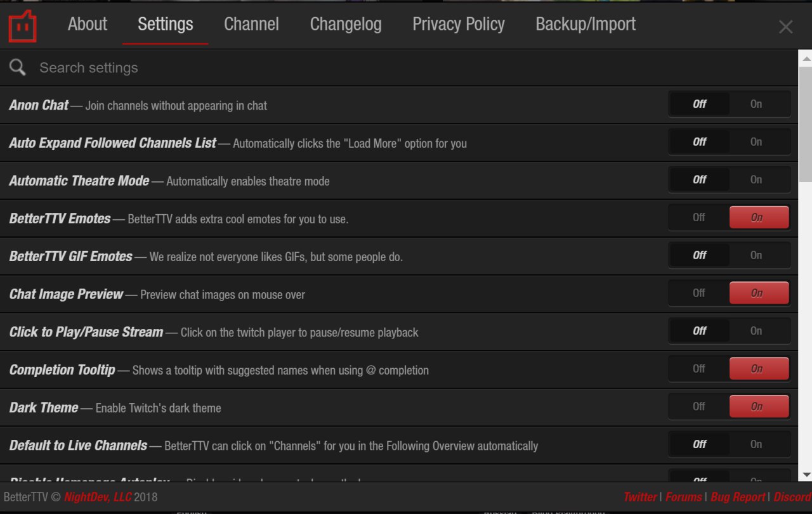Click the 'Completion Tooltip' setting title
The width and height of the screenshot is (812, 514).
pyautogui.click(x=62, y=369)
